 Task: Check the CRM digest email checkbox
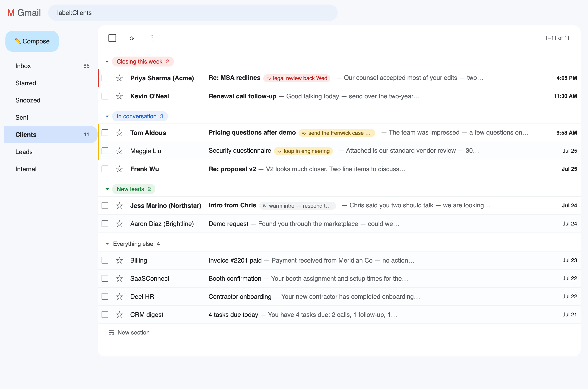click(105, 315)
